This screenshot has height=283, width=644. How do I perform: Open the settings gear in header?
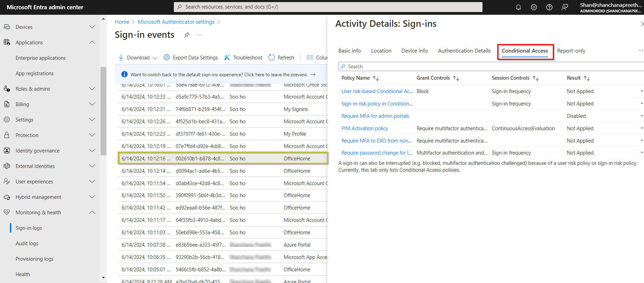[534, 7]
